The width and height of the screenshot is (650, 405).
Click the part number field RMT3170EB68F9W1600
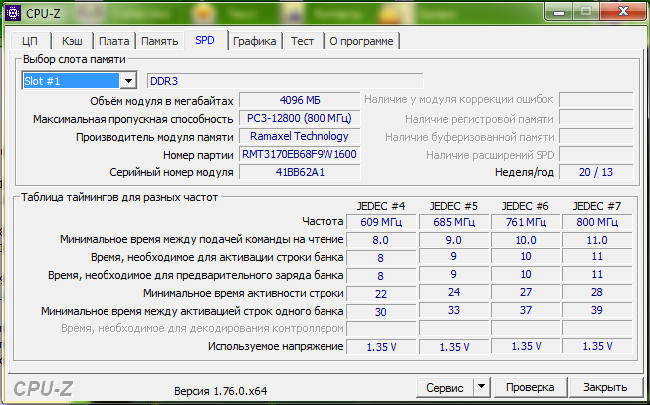tap(299, 155)
